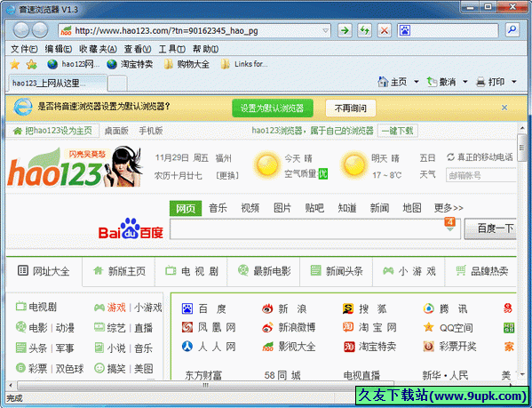Click the 彩票开奖 site link

pyautogui.click(x=450, y=347)
